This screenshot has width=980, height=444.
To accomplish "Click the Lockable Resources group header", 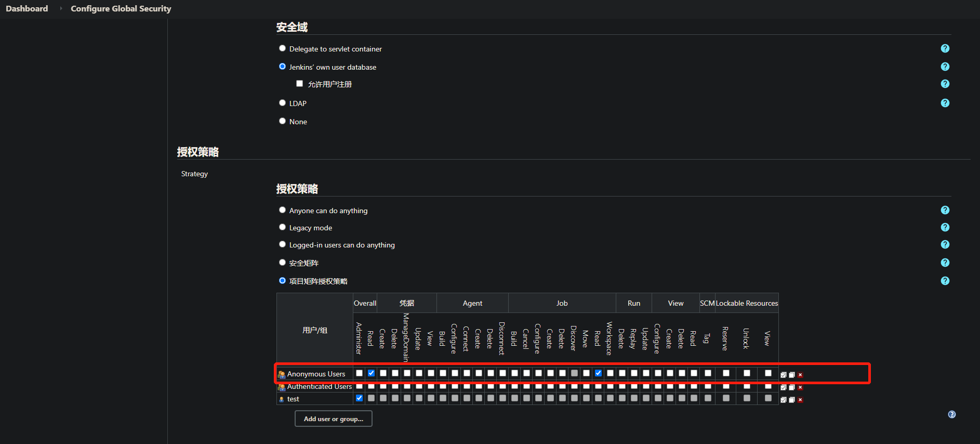I will pos(747,303).
